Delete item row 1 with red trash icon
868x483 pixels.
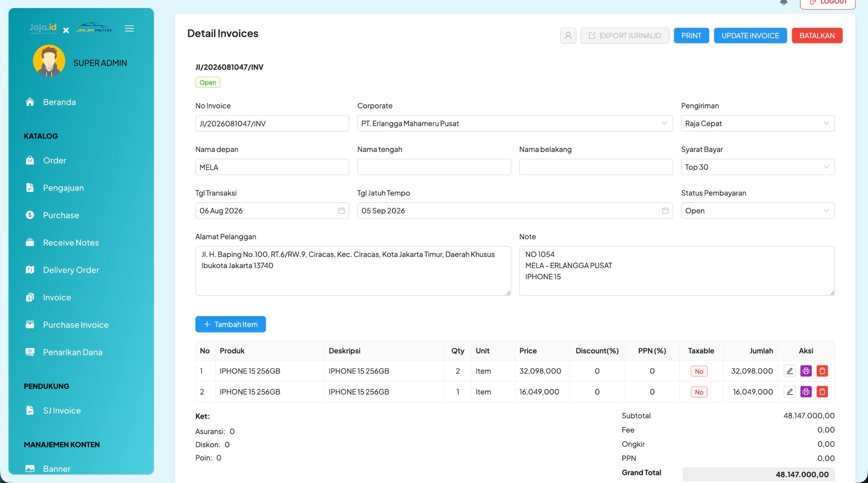click(822, 371)
